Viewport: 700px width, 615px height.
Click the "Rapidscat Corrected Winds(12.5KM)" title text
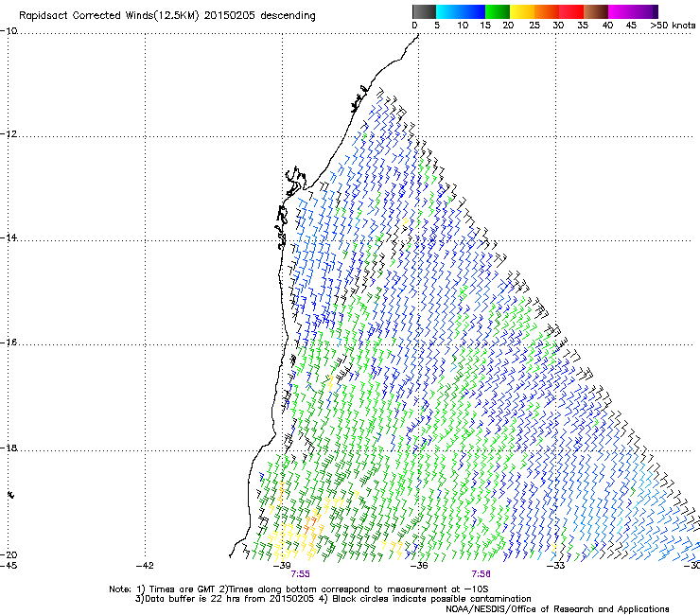[109, 16]
